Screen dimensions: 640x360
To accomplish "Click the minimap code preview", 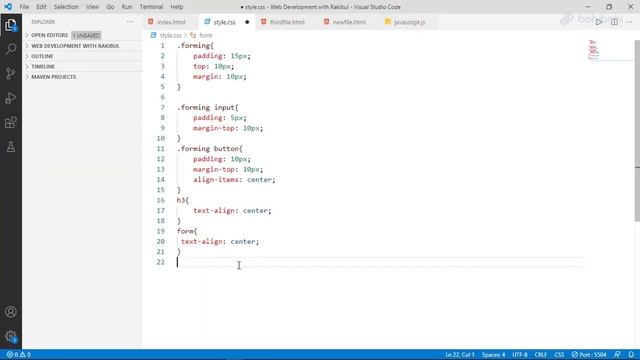I will click(593, 50).
